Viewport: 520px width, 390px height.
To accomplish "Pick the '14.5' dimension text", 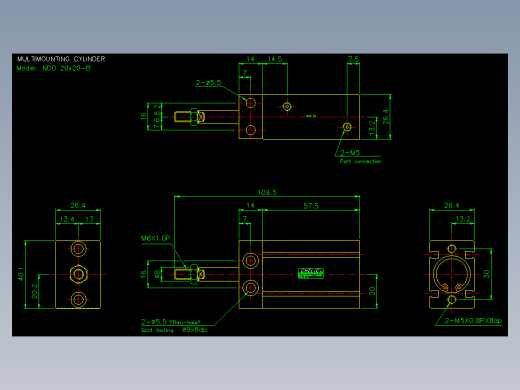I will pyautogui.click(x=275, y=59).
